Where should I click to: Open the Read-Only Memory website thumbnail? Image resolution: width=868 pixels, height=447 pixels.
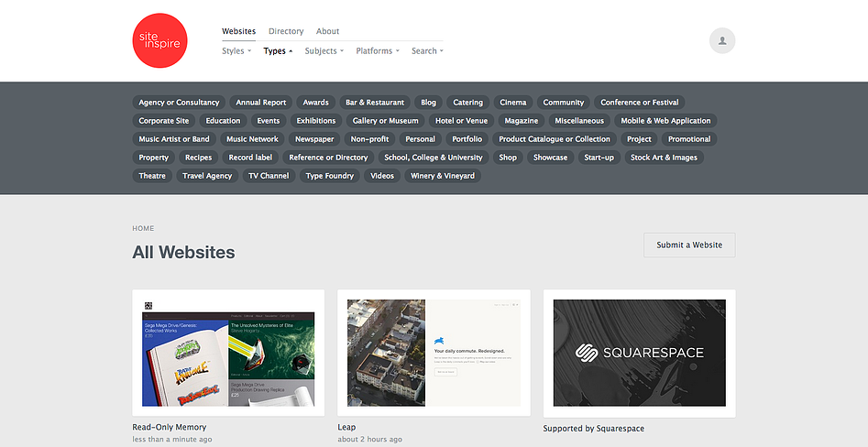(x=228, y=353)
